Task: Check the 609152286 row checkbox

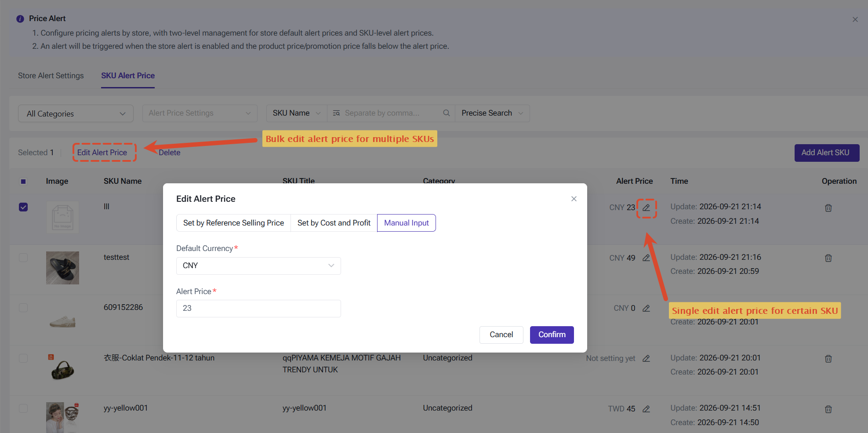Action: pos(23,308)
